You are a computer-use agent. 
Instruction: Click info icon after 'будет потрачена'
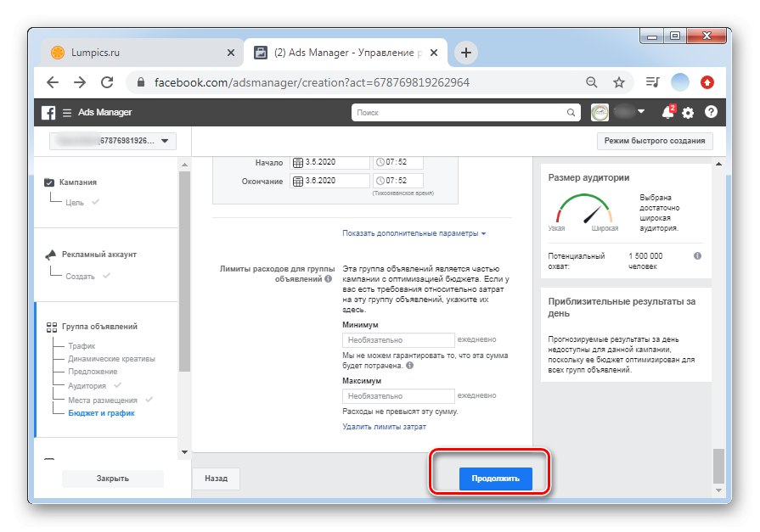tap(409, 366)
